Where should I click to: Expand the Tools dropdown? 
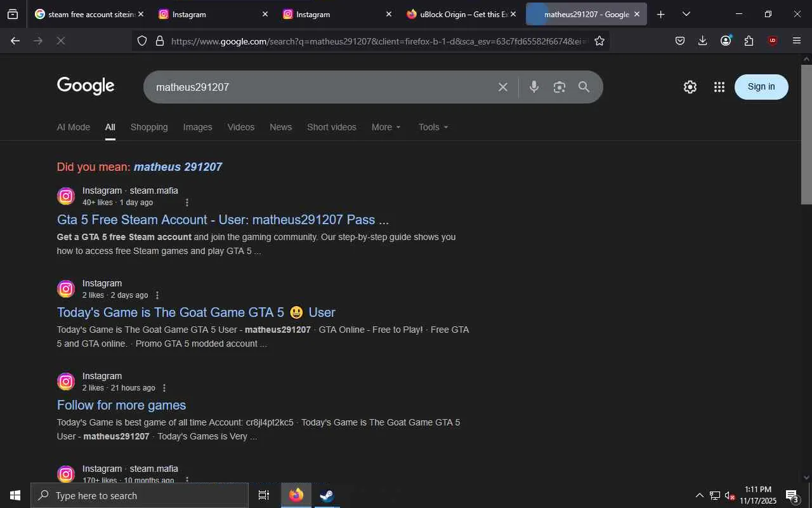[x=433, y=127]
